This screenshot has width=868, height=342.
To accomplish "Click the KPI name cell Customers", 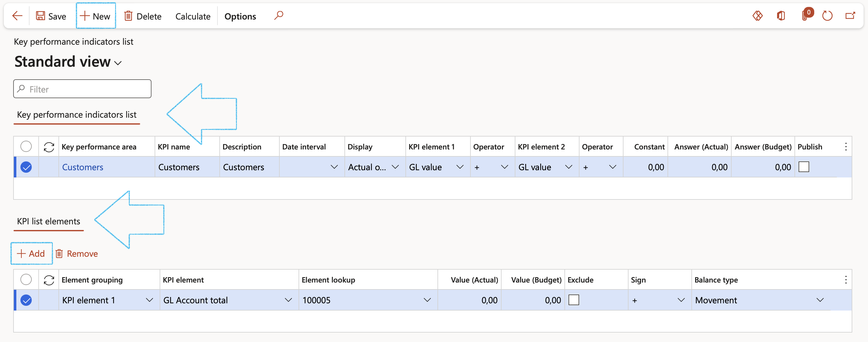I will 187,167.
